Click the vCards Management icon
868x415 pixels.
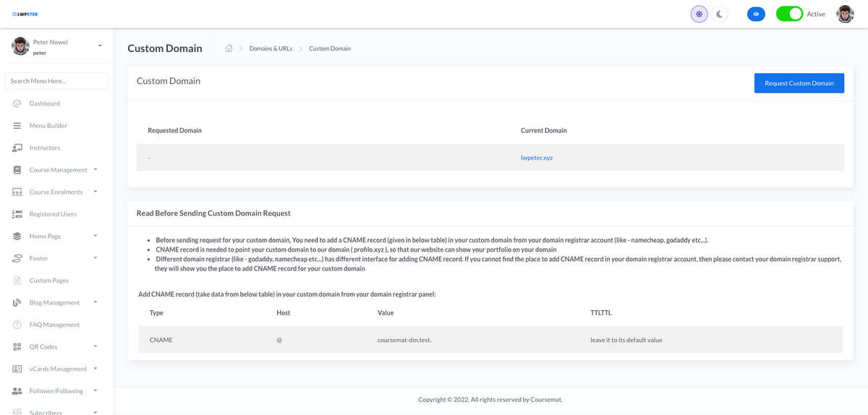pyautogui.click(x=17, y=369)
